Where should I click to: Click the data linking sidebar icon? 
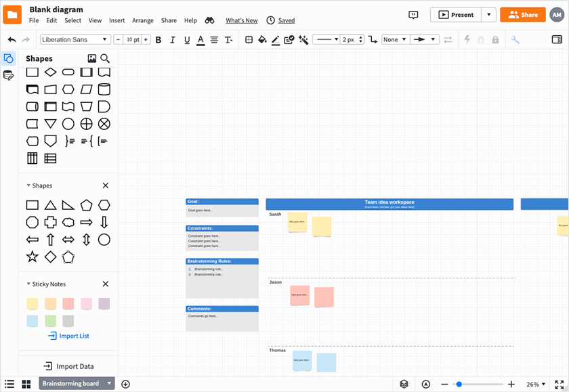tap(8, 75)
